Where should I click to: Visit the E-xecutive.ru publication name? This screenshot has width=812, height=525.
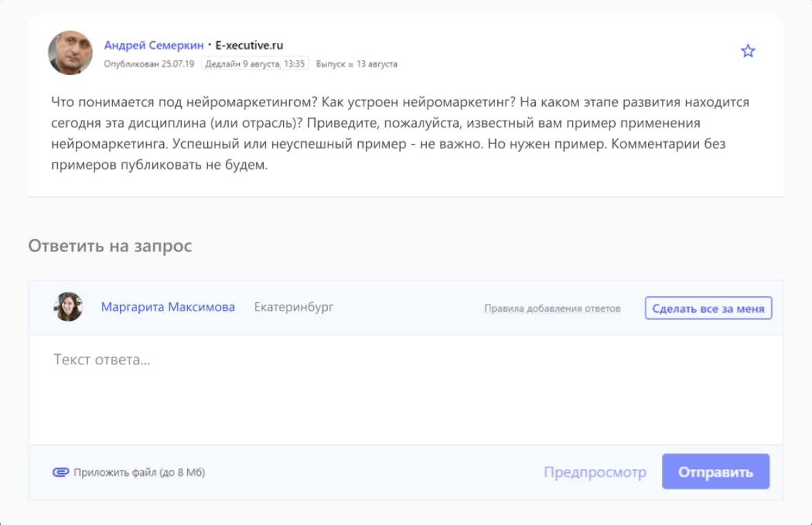pos(249,45)
